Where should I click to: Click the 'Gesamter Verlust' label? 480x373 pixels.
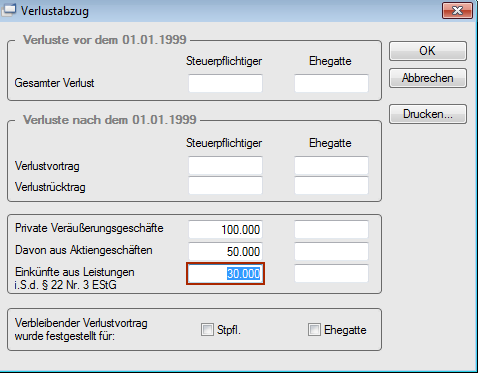coord(54,83)
